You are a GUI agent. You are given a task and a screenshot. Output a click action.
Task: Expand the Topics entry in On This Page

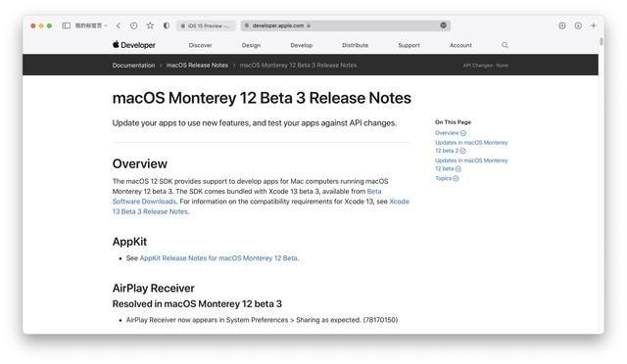[x=447, y=178]
